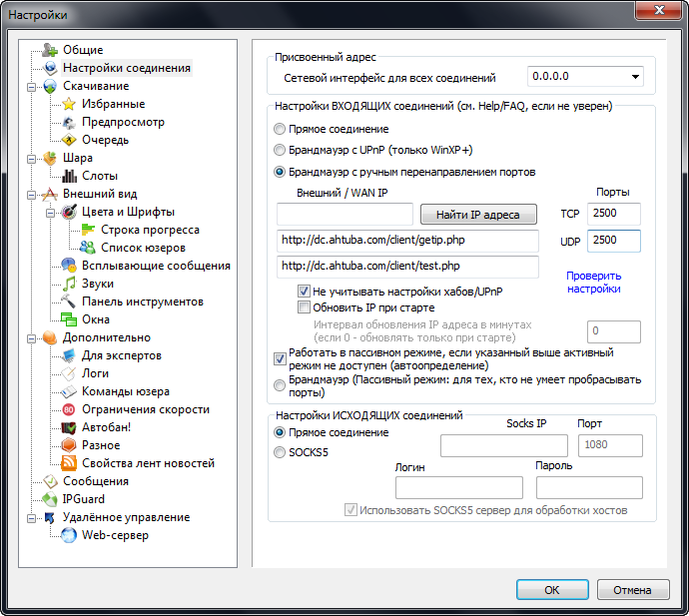This screenshot has height=616, width=689.
Task: Collapse the Внешний вид tree branch
Action: [33, 194]
